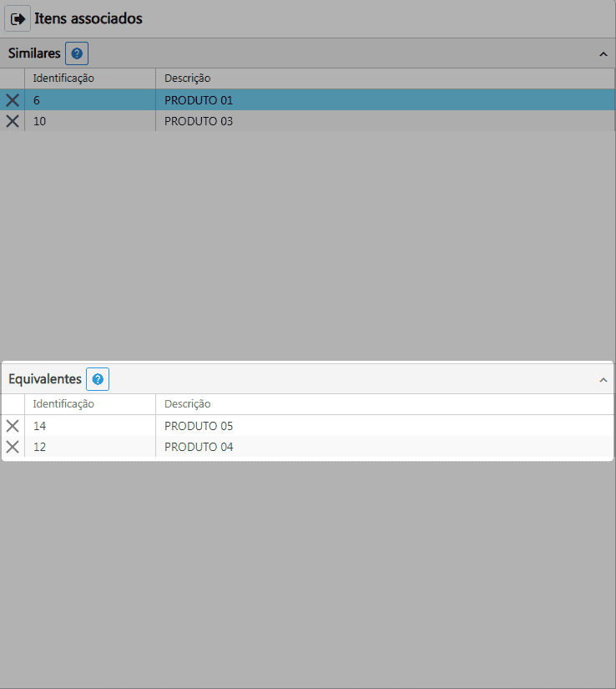This screenshot has height=689, width=616.
Task: Select the PRODUTO 04 row description
Action: click(x=199, y=447)
